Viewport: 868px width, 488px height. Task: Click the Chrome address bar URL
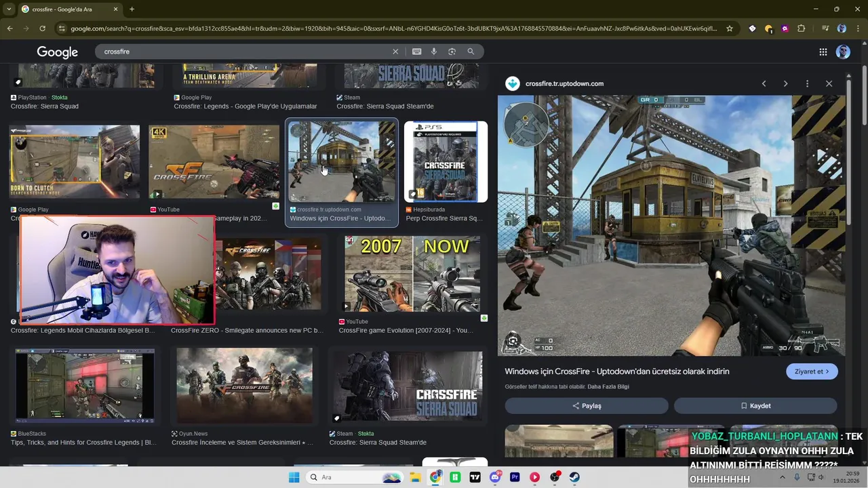click(x=393, y=28)
